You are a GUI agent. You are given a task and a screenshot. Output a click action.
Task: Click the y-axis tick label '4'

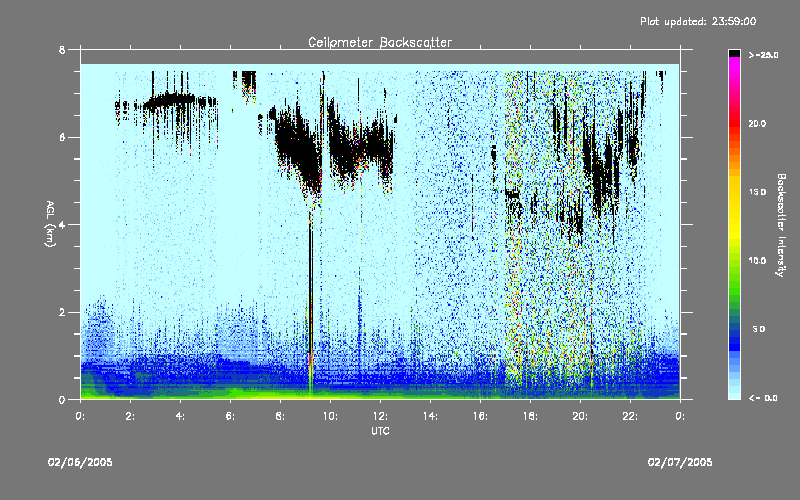[62, 225]
